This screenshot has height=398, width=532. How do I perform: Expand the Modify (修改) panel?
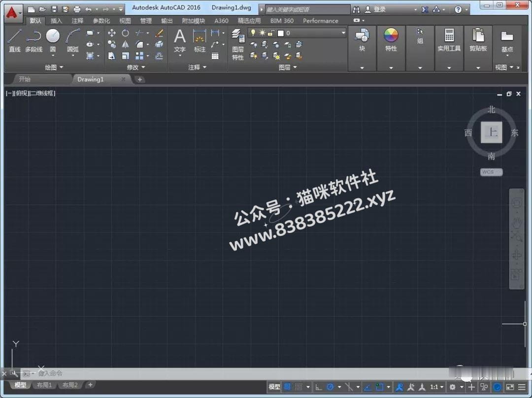[x=136, y=67]
